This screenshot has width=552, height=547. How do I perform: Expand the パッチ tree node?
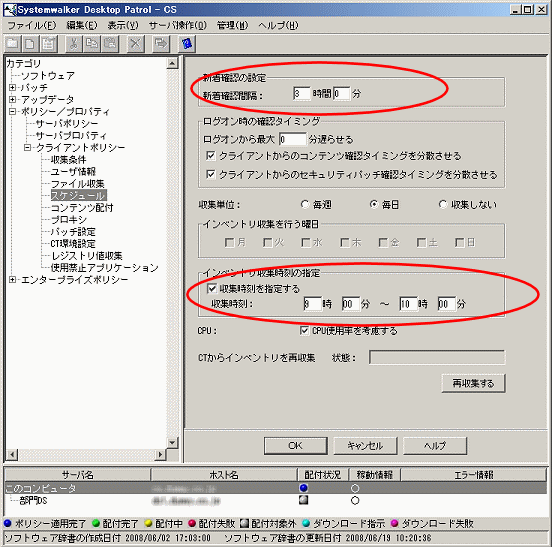click(x=13, y=87)
